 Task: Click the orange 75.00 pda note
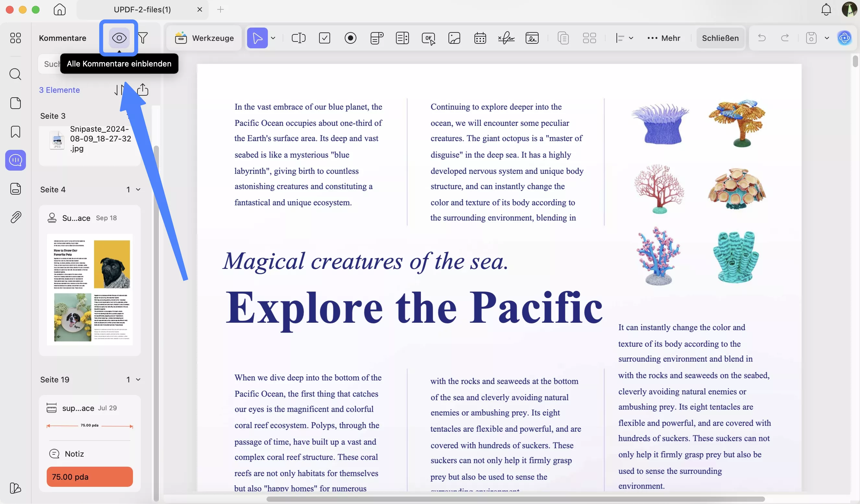pos(90,477)
